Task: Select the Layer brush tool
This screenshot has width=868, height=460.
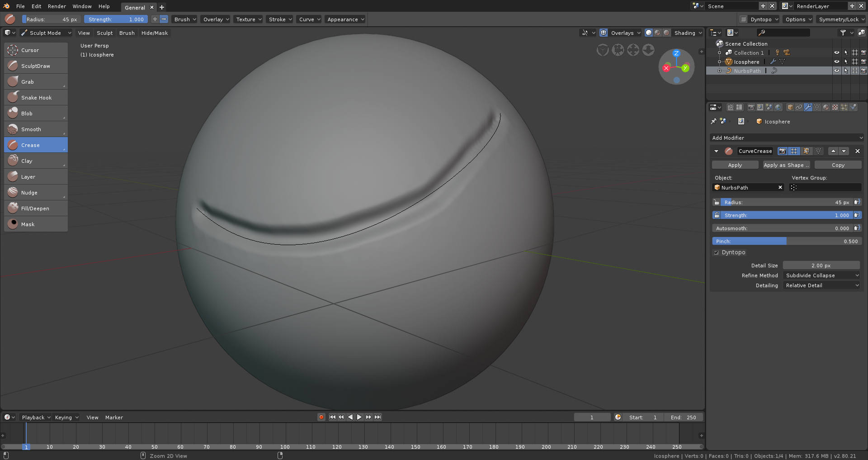Action: [36, 177]
